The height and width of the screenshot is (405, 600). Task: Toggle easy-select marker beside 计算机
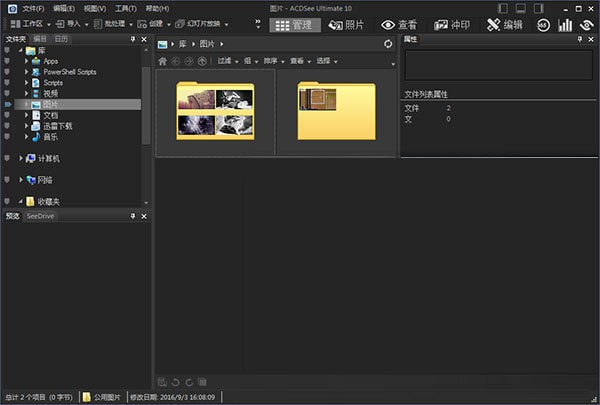7,158
